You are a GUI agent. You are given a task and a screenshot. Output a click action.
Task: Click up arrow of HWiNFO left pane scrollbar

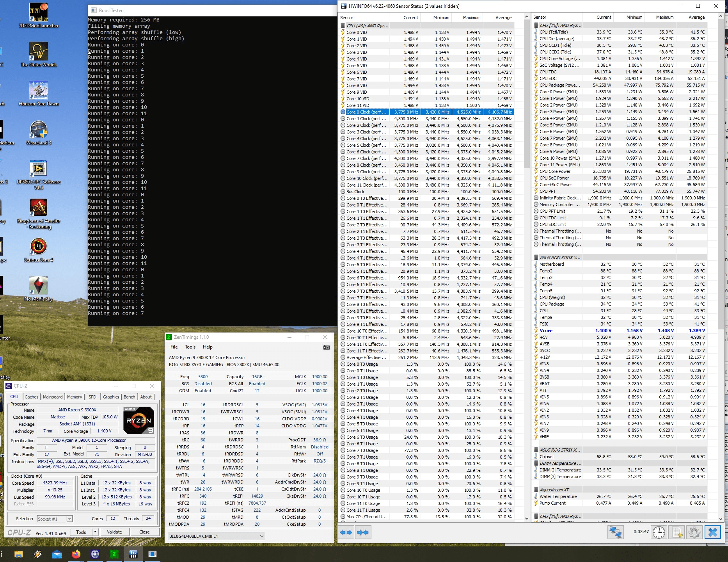tap(527, 17)
